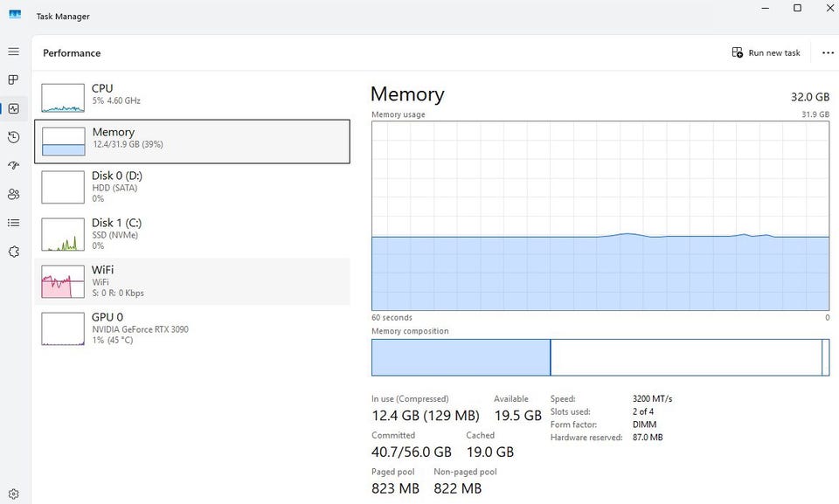Select the Memory performance item
This screenshot has height=504, width=839.
192,142
